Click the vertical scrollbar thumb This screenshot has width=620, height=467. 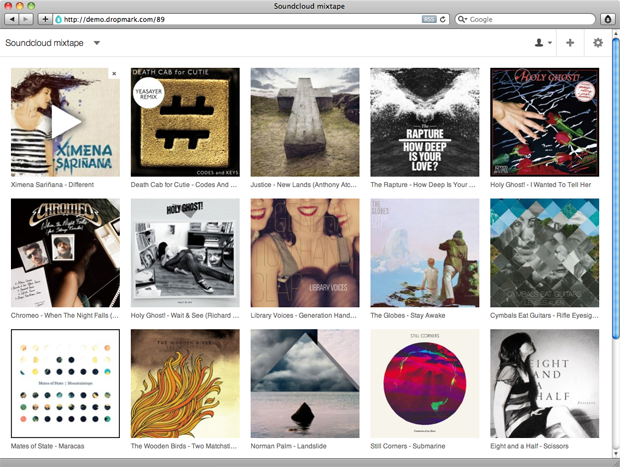click(616, 188)
